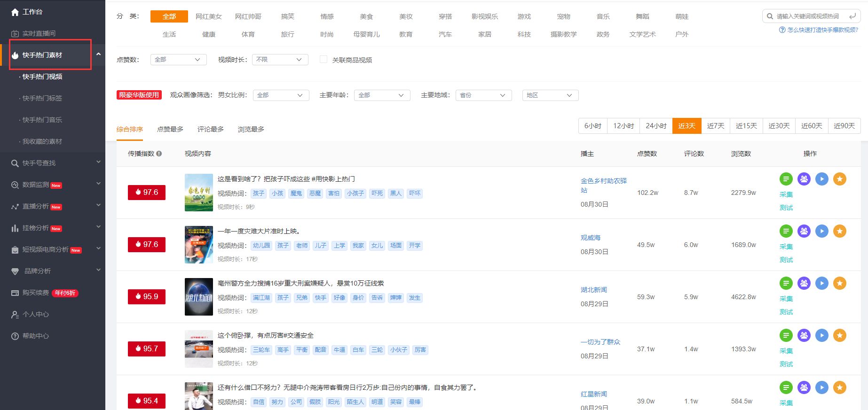Click 采集 link in 观威海 row
This screenshot has width=868, height=410.
tap(786, 247)
